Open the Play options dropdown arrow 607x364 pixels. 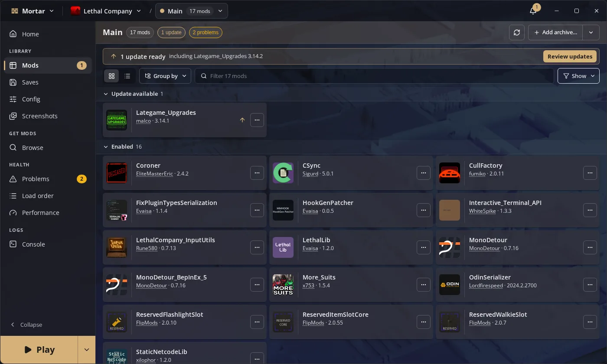(x=86, y=350)
